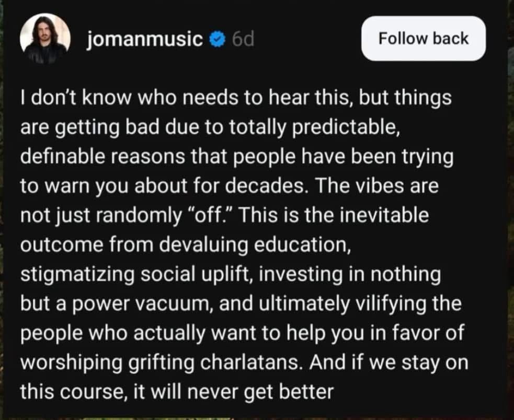Click the blue verified badge
Screen dimensions: 514x420
(218, 39)
